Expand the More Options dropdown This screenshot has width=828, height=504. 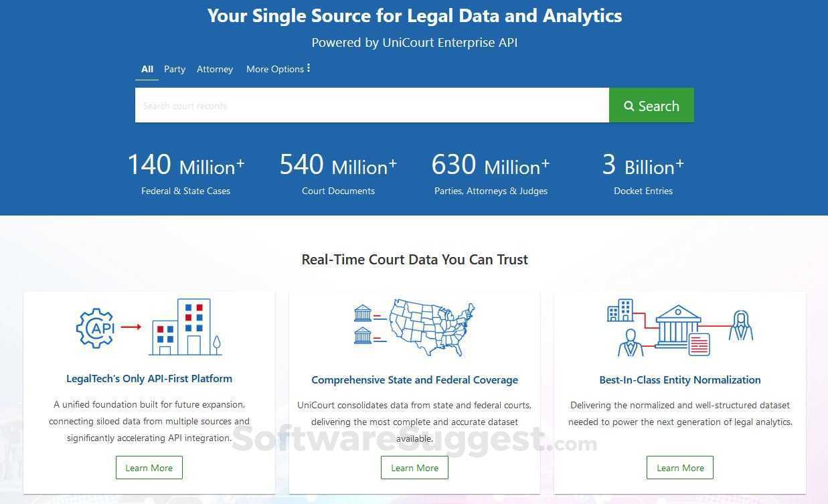pos(275,69)
